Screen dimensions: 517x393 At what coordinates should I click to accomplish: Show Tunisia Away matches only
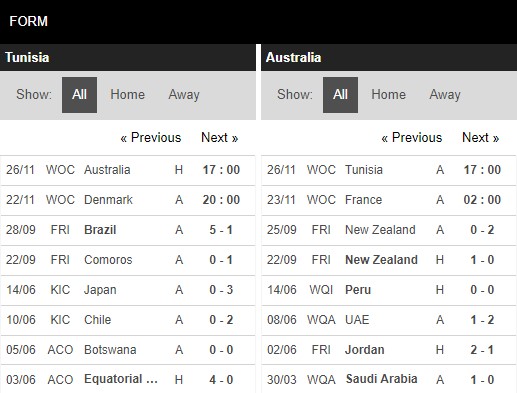(184, 95)
